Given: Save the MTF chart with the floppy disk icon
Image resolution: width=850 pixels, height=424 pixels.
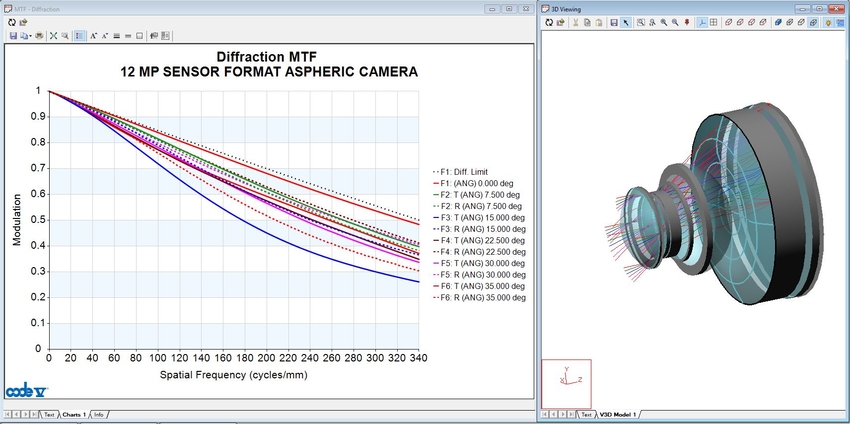Looking at the screenshot, I should pos(12,35).
